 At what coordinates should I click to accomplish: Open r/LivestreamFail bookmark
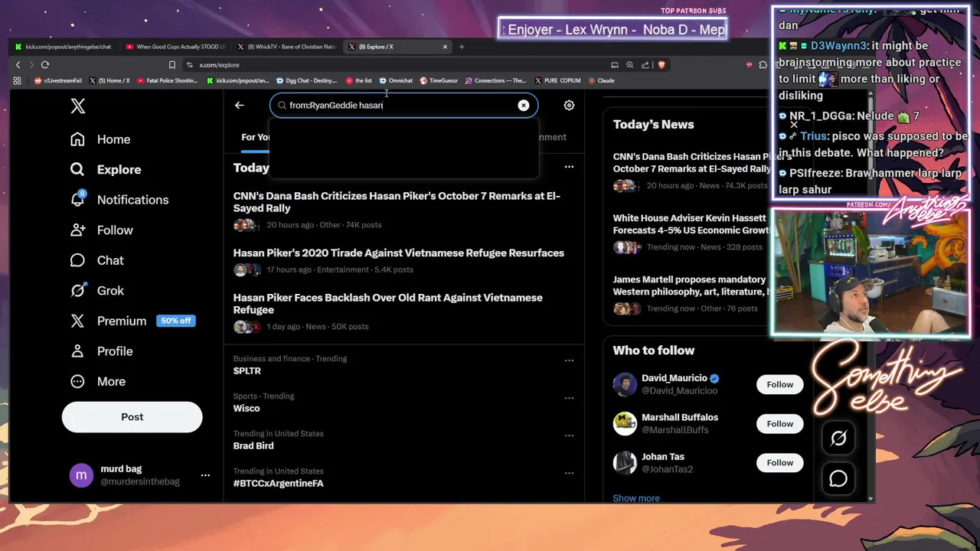click(58, 80)
